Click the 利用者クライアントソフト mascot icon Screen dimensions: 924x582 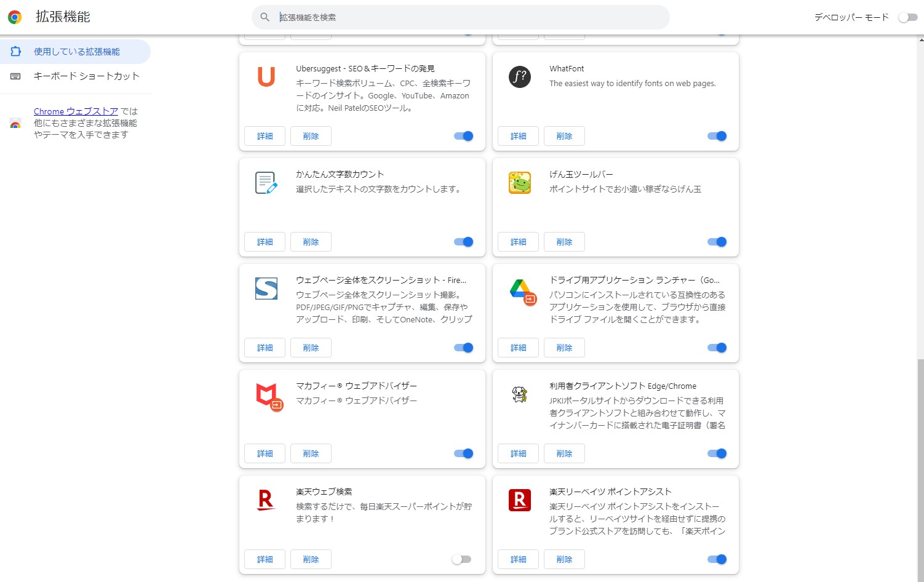point(520,394)
